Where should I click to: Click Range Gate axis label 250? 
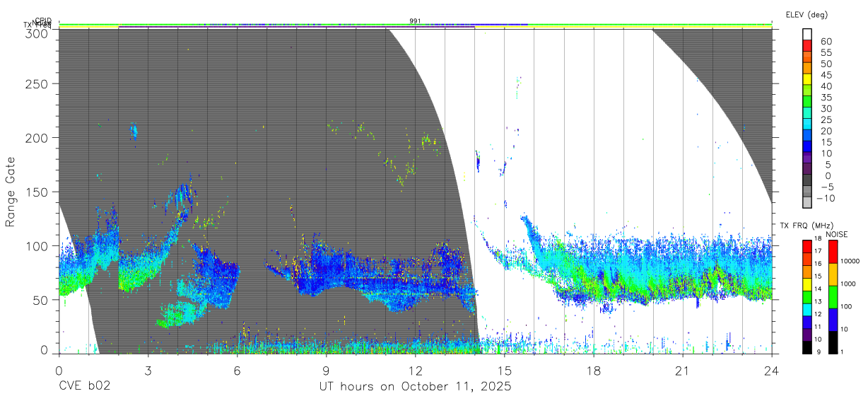coord(38,83)
